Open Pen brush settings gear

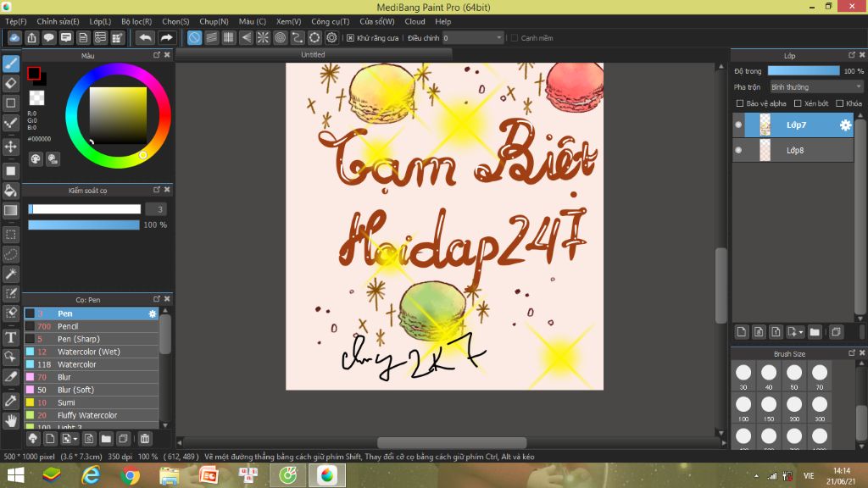153,313
